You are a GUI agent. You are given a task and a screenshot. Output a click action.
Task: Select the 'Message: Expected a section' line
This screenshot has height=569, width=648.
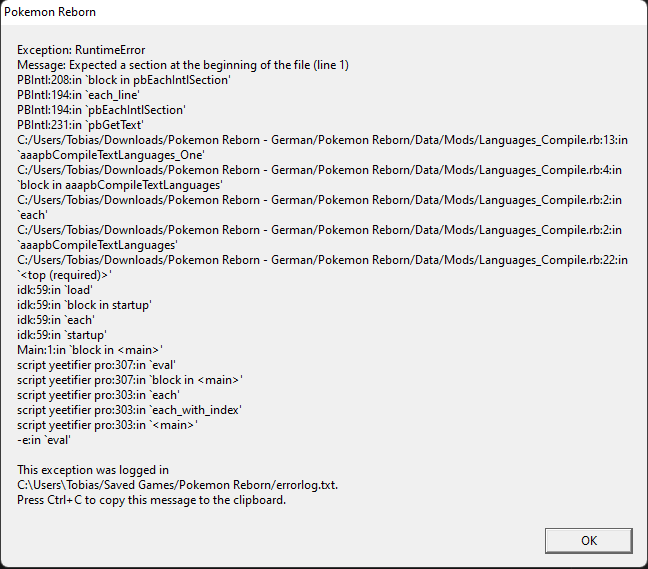pyautogui.click(x=183, y=65)
